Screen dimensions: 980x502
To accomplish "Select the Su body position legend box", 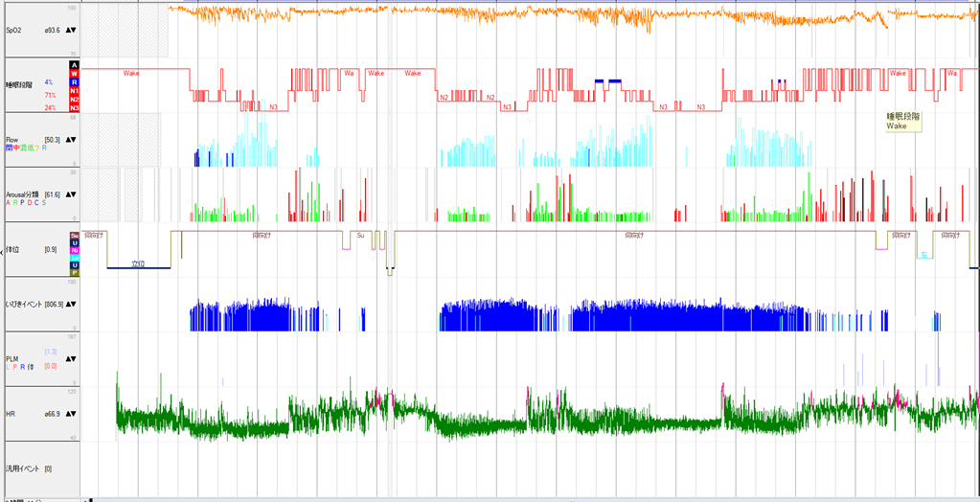I will [75, 235].
